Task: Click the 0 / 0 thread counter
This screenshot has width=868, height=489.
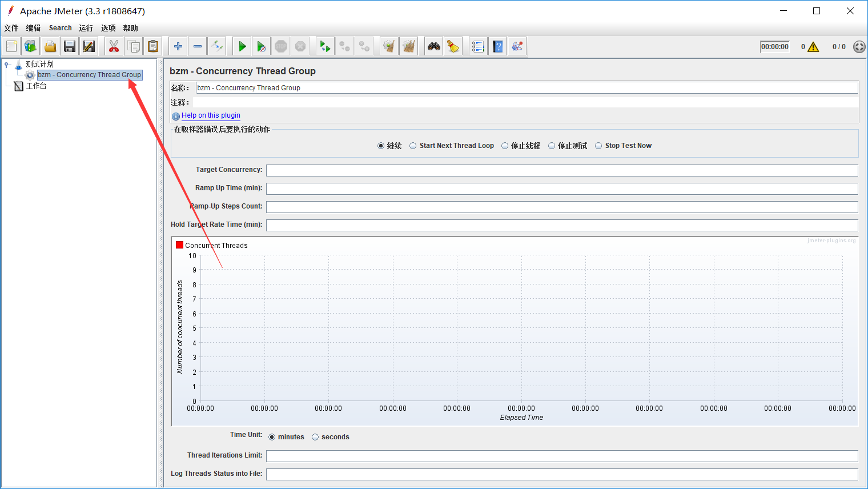Action: coord(839,47)
